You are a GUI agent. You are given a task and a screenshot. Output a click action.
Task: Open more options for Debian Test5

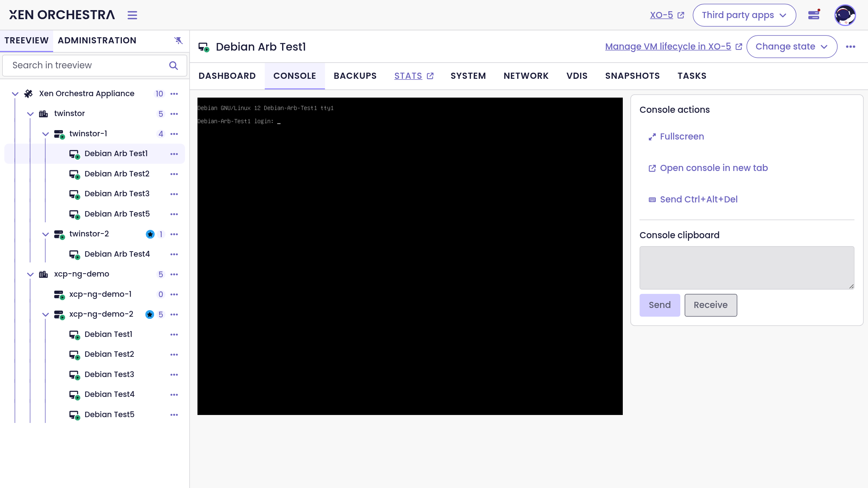click(x=174, y=415)
